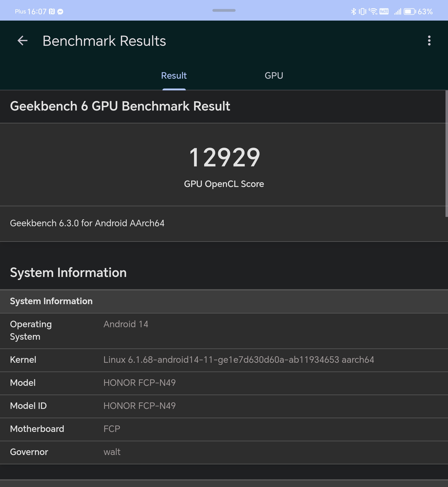The image size is (448, 487).
Task: Tap the Model HONOR FCP-N49 row
Action: pos(224,383)
